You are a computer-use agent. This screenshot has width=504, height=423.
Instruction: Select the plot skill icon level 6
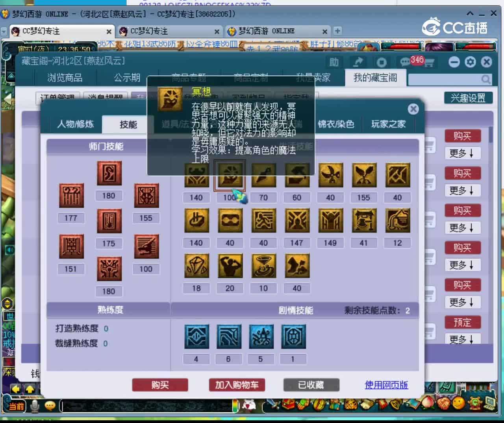(x=229, y=337)
